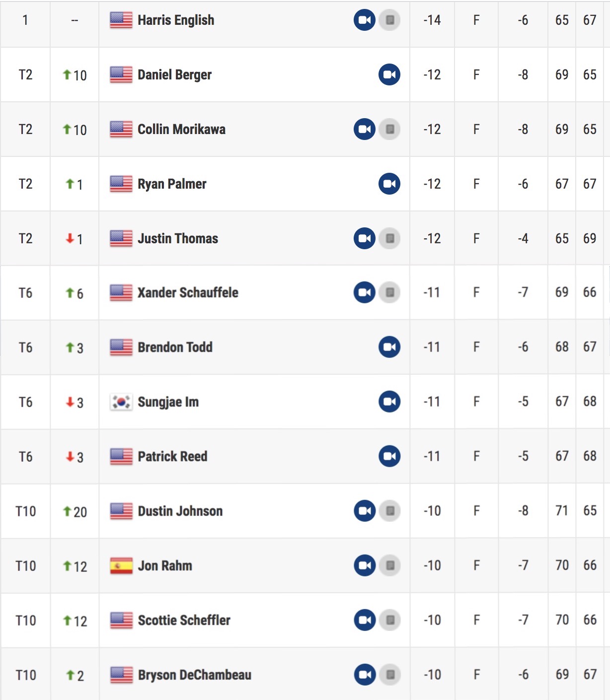Click the Spain flag beside Jon Rahm
Screen dimensions: 610x700
point(121,565)
